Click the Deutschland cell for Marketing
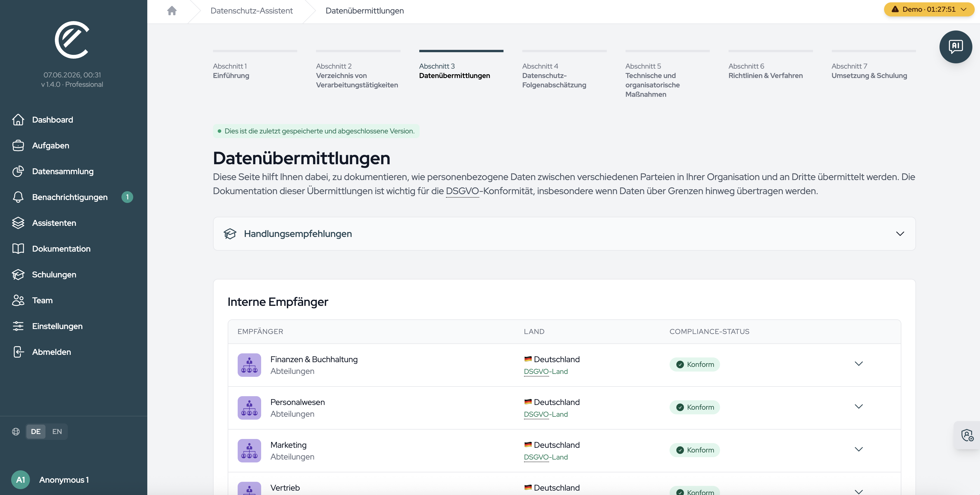Image resolution: width=980 pixels, height=495 pixels. pos(552,445)
